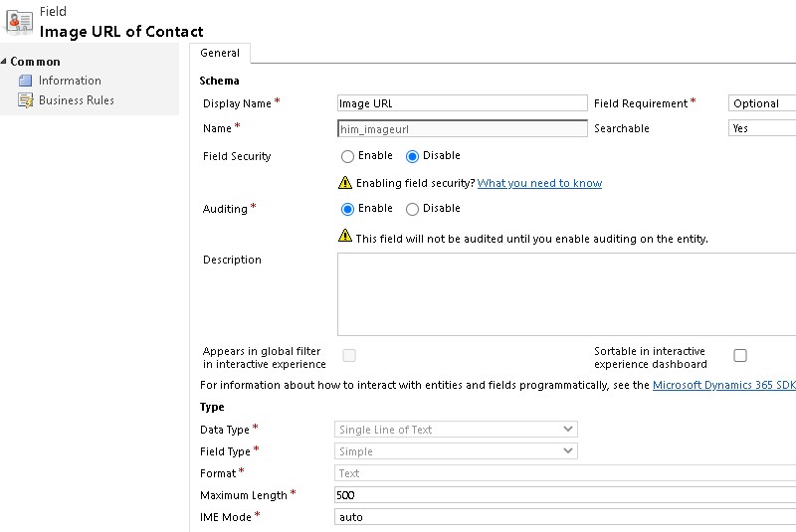Select Disable radio for Field Security
This screenshot has width=796, height=532.
[412, 156]
